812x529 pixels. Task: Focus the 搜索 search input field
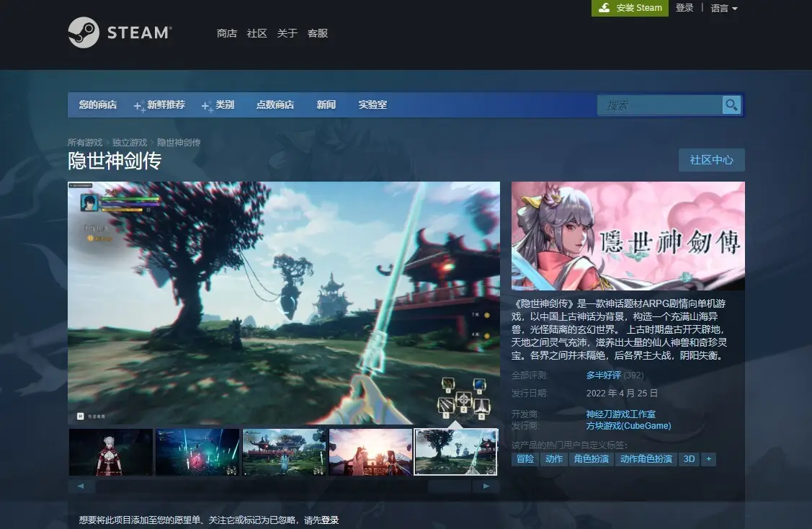[x=660, y=105]
